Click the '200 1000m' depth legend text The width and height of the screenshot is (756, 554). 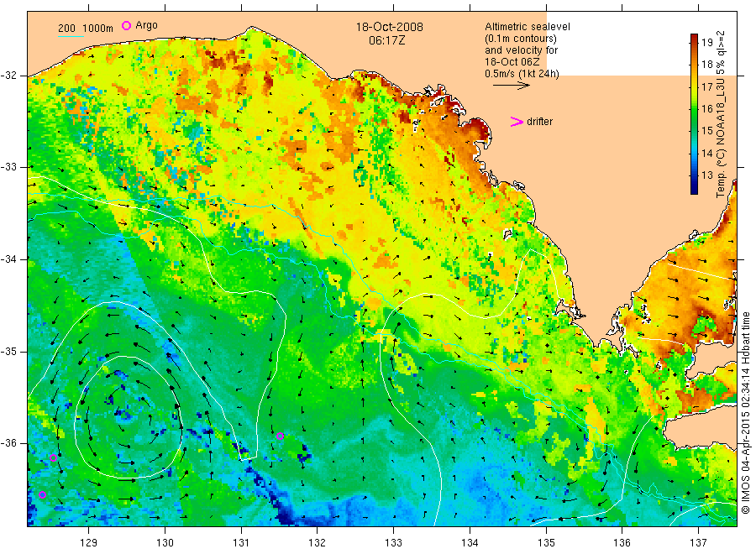coord(86,29)
